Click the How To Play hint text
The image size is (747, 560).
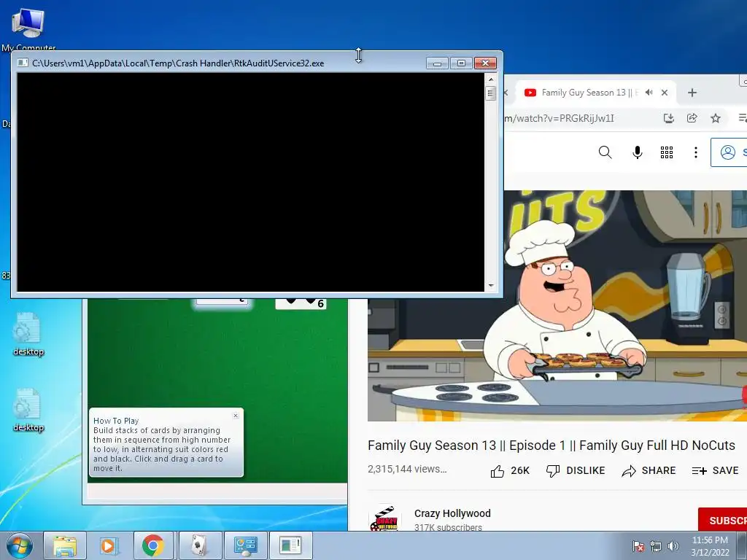coord(162,444)
